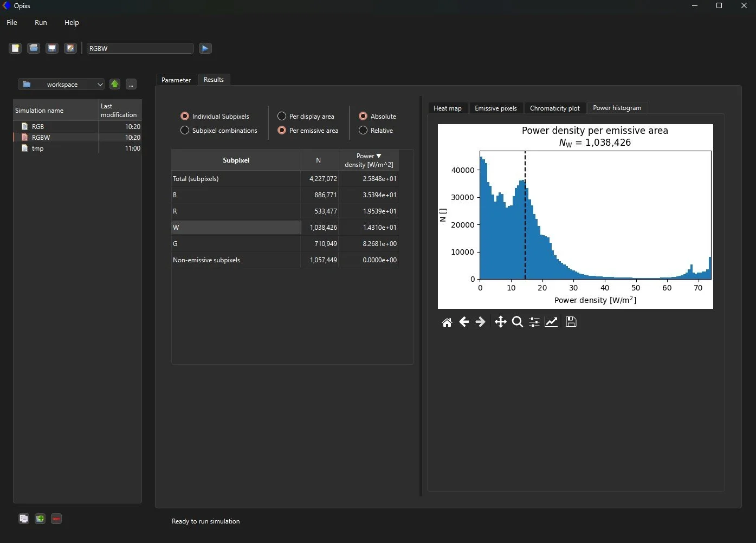Select the Subpixel combinations radio button

pos(185,130)
